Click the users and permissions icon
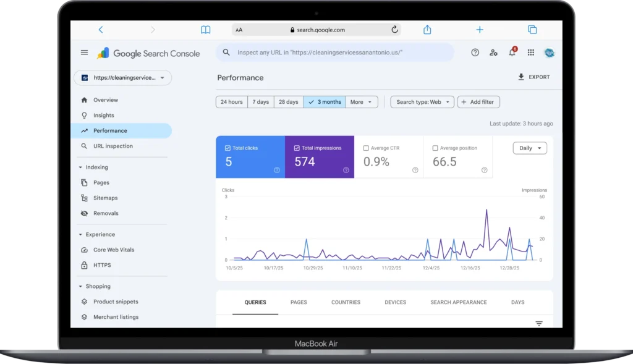 click(x=493, y=53)
